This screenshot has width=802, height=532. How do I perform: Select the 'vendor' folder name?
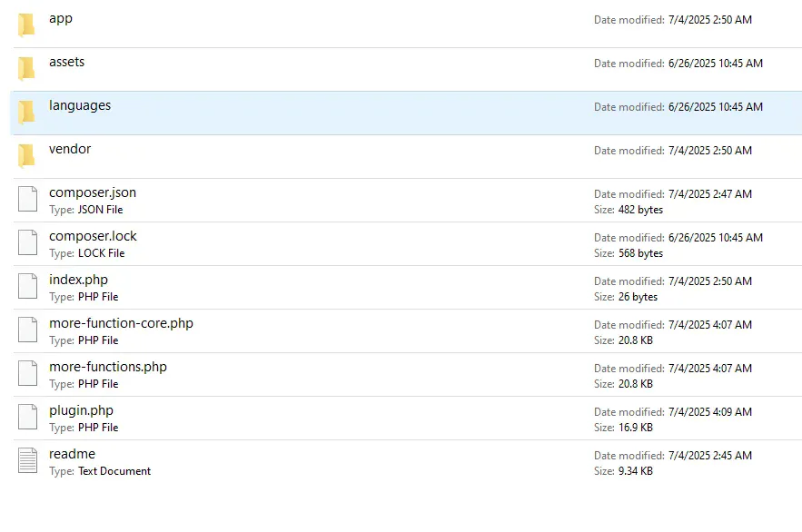[70, 150]
